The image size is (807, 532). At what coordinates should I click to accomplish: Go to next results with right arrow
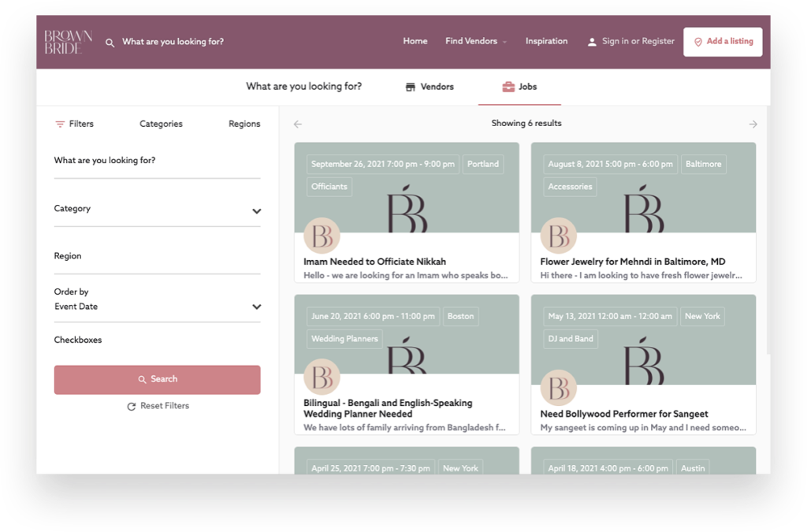(x=753, y=124)
